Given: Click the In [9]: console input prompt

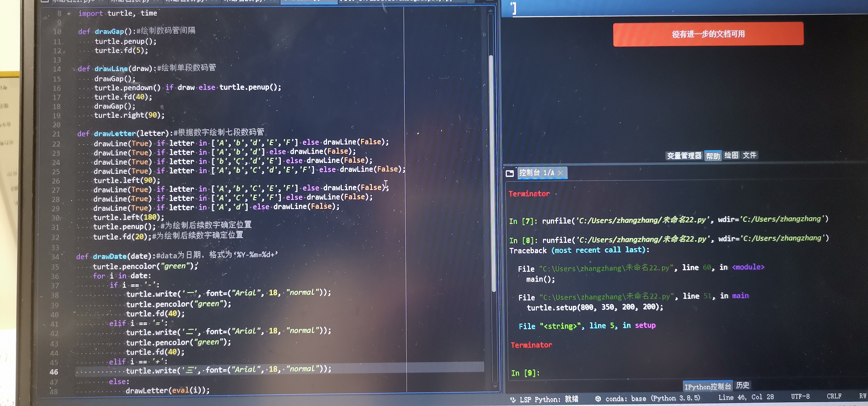Looking at the screenshot, I should pyautogui.click(x=525, y=373).
